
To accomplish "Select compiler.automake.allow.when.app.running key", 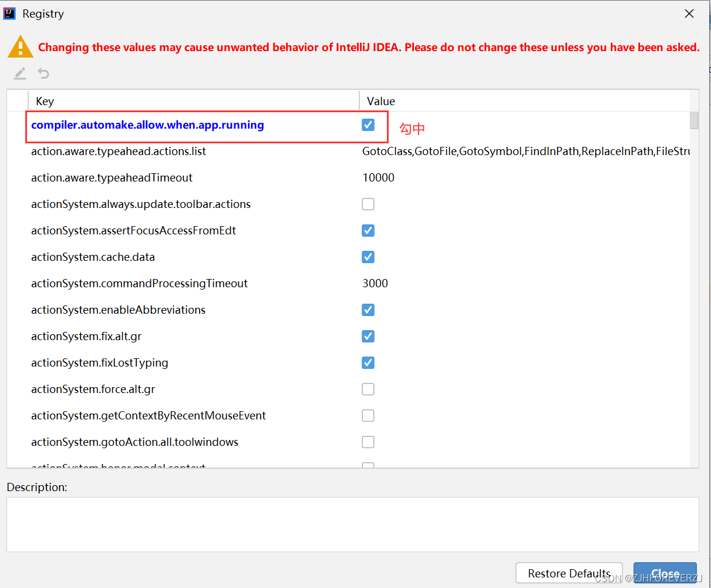I will 147,125.
